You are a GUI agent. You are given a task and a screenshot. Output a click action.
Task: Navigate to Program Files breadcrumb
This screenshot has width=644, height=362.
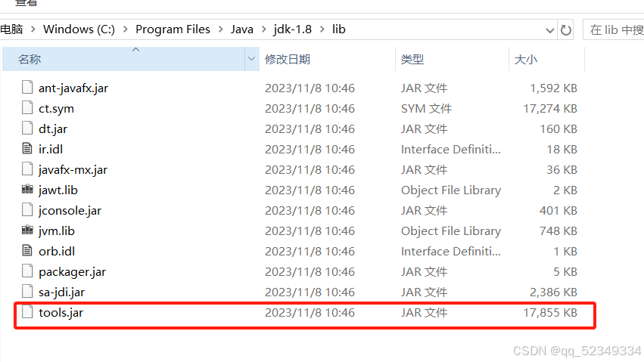point(173,29)
